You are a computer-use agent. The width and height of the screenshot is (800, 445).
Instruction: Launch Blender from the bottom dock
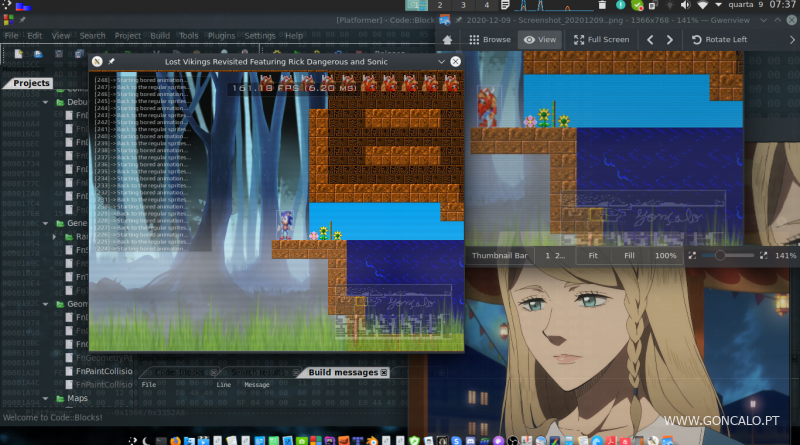[x=372, y=440]
